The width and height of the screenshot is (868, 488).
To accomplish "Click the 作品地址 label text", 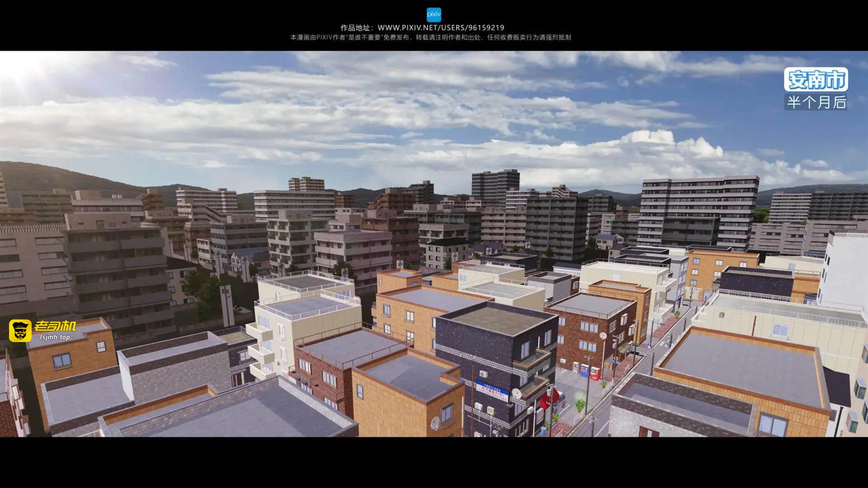I will pos(357,28).
